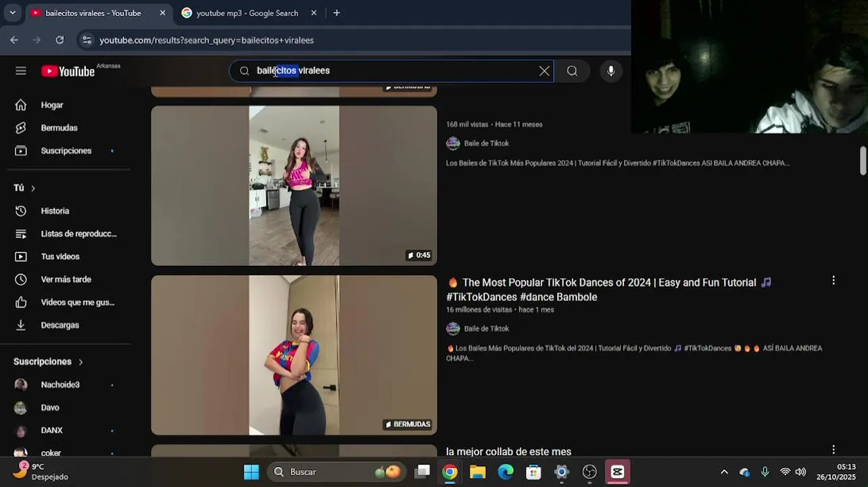Open the 9°C Despejado weather widget
Image resolution: width=868 pixels, height=487 pixels.
(42, 471)
